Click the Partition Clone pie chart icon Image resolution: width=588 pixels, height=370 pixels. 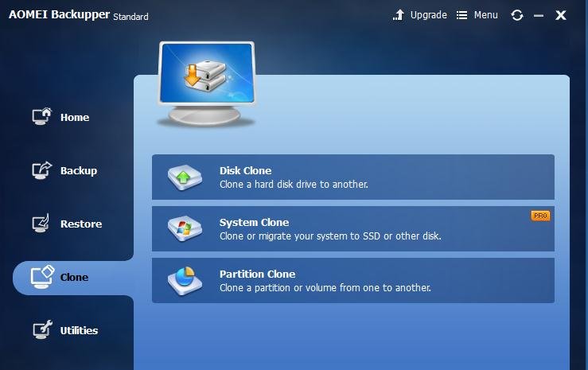[185, 281]
